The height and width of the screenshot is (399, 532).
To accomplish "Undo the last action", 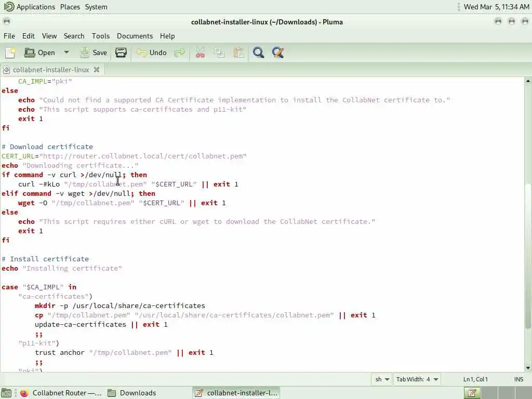I will [x=151, y=52].
